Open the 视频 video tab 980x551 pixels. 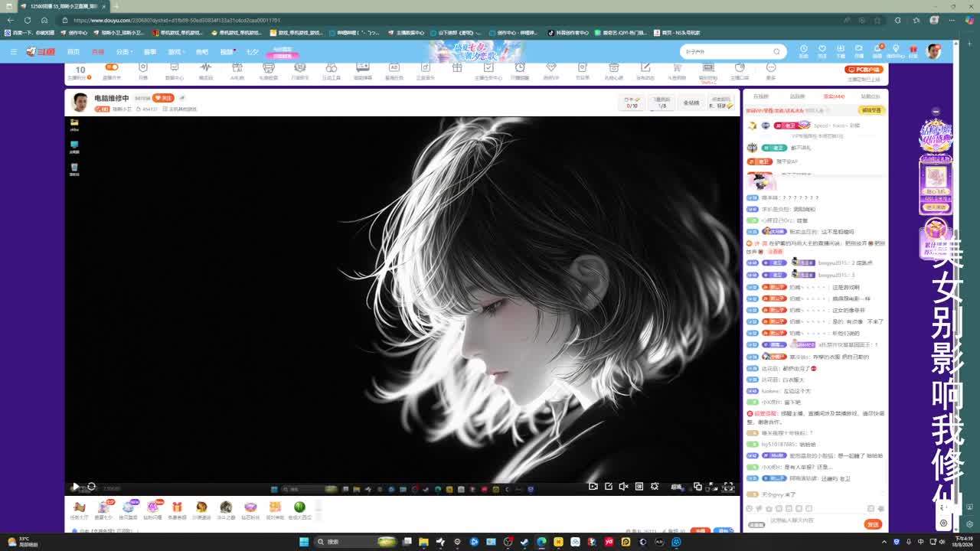(227, 52)
